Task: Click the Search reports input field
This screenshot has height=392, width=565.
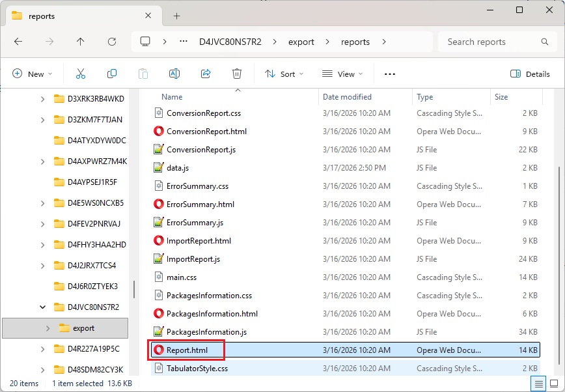Action: [491, 42]
